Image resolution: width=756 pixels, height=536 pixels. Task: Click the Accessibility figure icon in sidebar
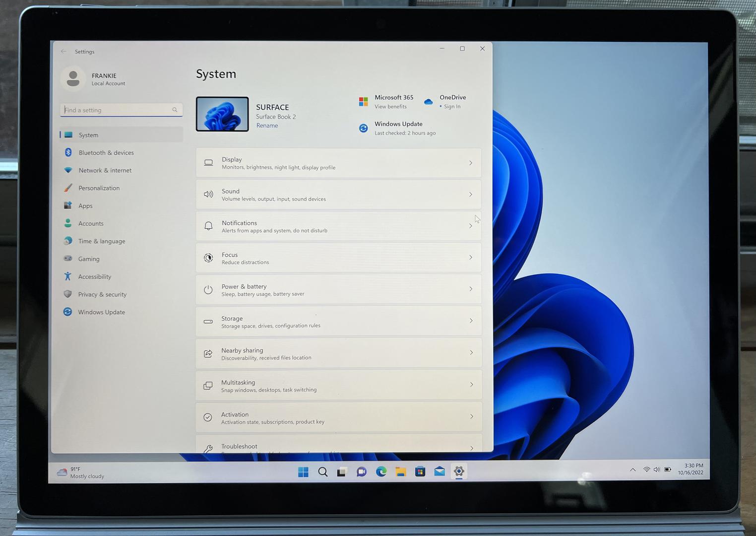[x=68, y=276]
